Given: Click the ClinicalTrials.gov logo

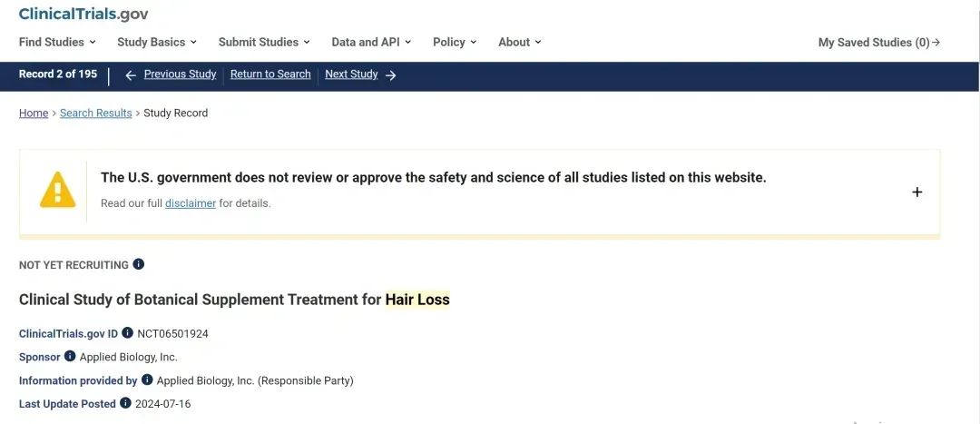Looking at the screenshot, I should tap(83, 14).
